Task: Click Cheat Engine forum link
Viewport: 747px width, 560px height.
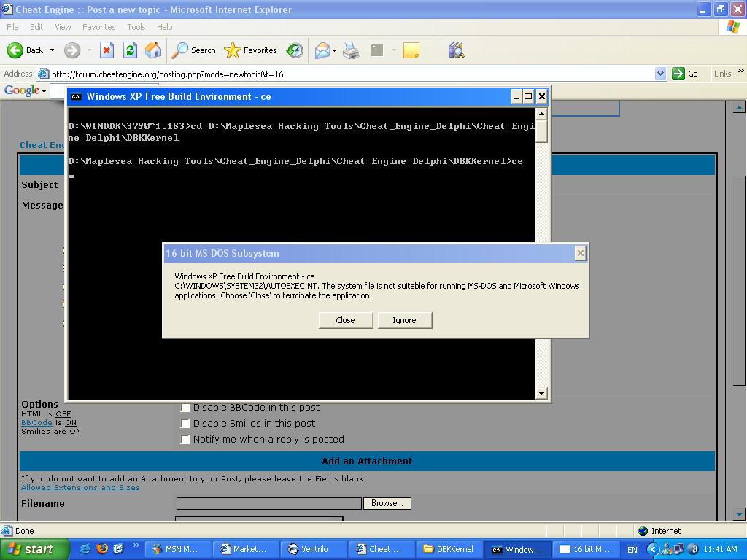Action: [x=42, y=145]
